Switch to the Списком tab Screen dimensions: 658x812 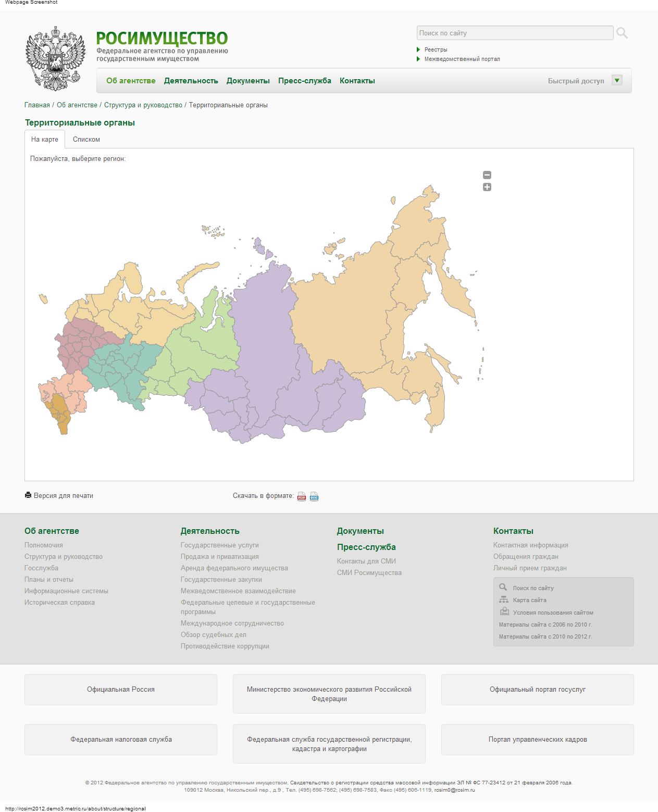pyautogui.click(x=86, y=140)
